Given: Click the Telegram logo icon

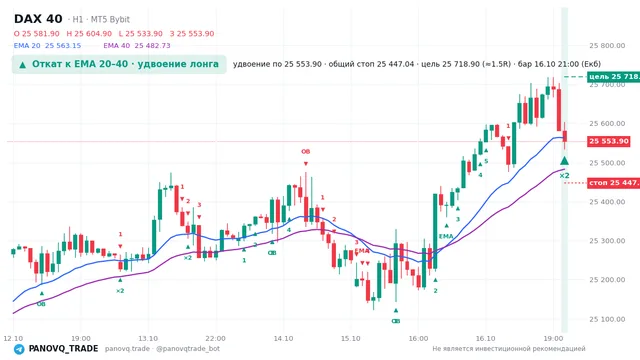Looking at the screenshot, I should tap(19, 349).
